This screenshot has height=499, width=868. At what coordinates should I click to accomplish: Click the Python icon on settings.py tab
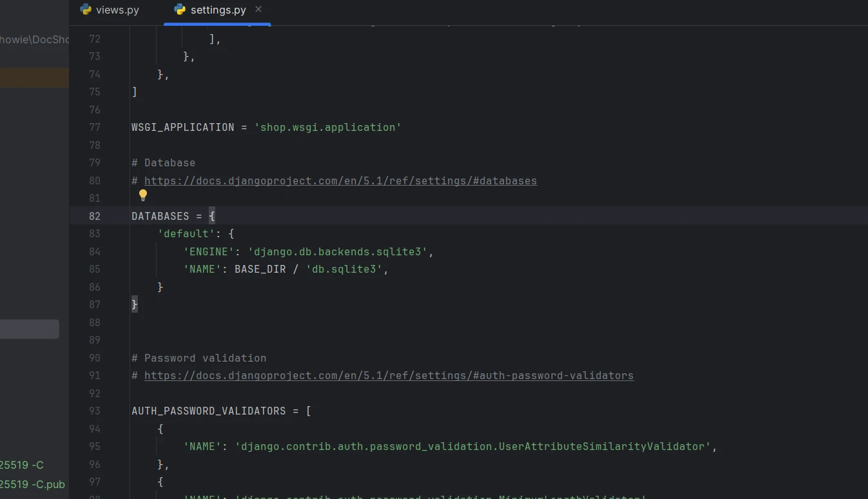[180, 10]
